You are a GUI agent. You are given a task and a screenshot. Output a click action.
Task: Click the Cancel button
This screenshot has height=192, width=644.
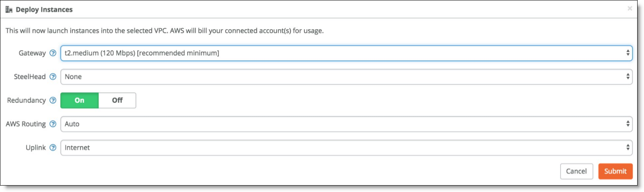tap(576, 171)
